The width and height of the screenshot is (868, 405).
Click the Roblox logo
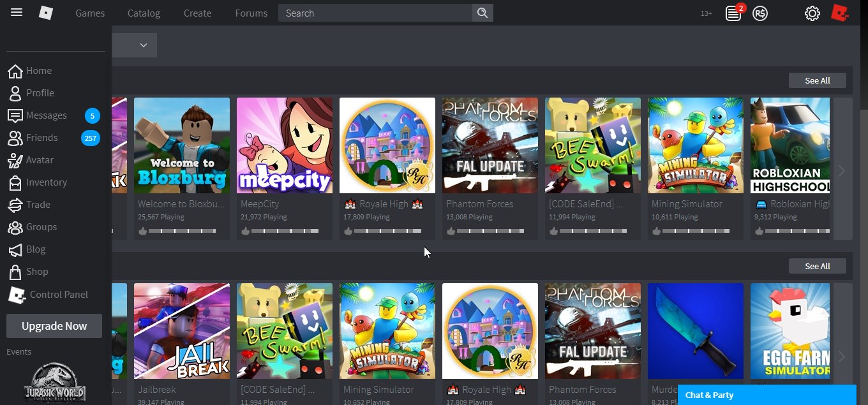45,12
